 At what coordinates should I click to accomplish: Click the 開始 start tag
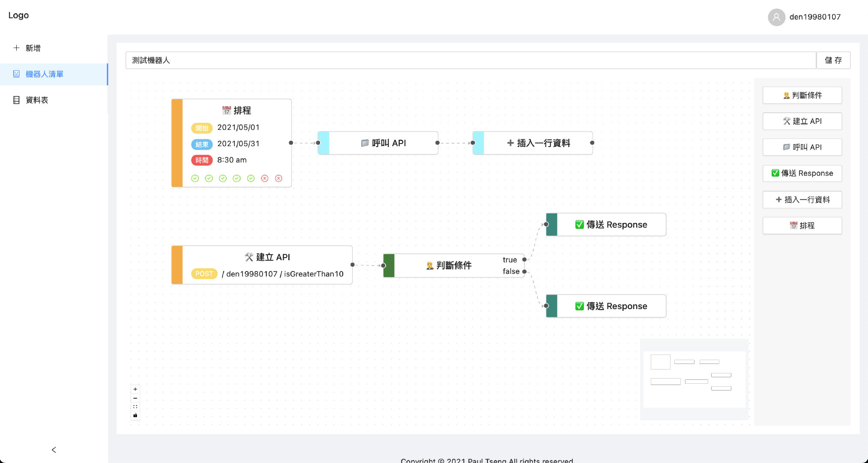point(202,128)
